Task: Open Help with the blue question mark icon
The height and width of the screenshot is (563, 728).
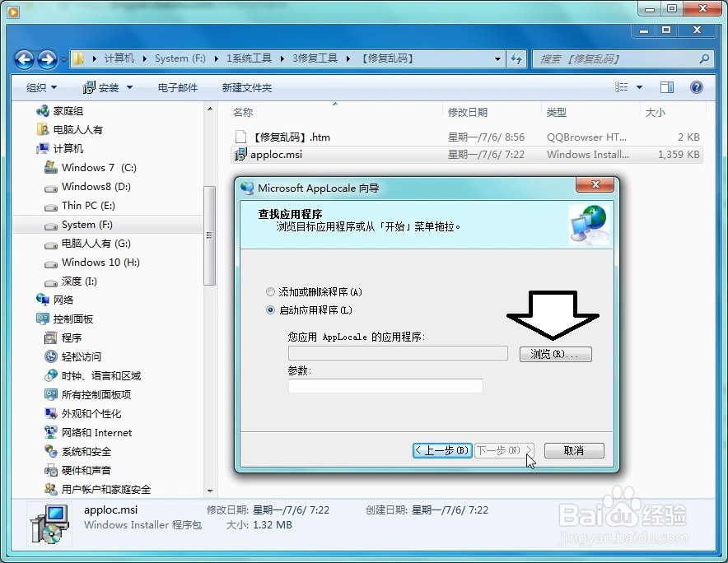Action: click(697, 86)
